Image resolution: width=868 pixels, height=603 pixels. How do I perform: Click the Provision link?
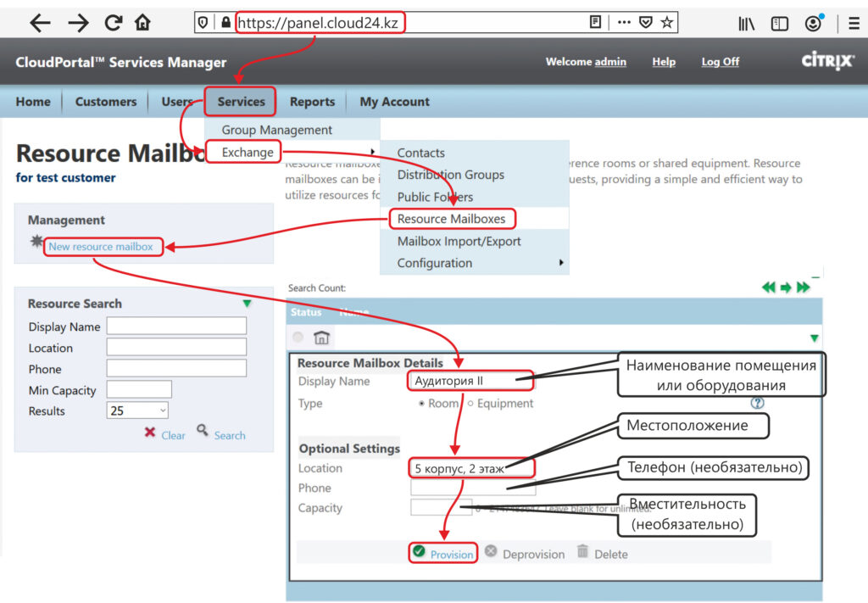(452, 555)
